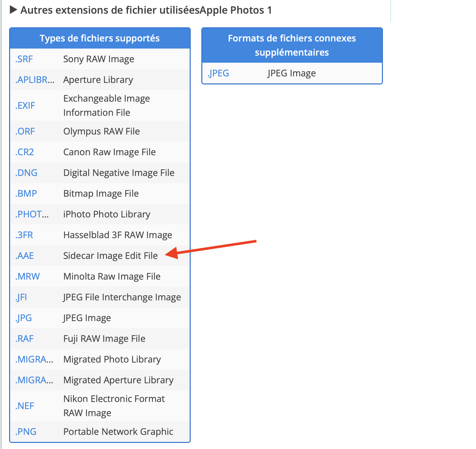
Task: Select the .RAF extension link
Action: pos(24,339)
